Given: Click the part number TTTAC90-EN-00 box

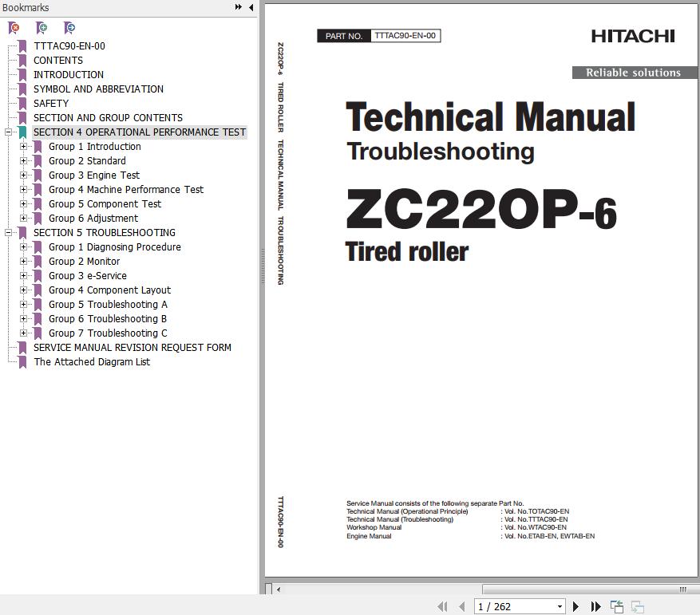Looking at the screenshot, I should coord(405,36).
